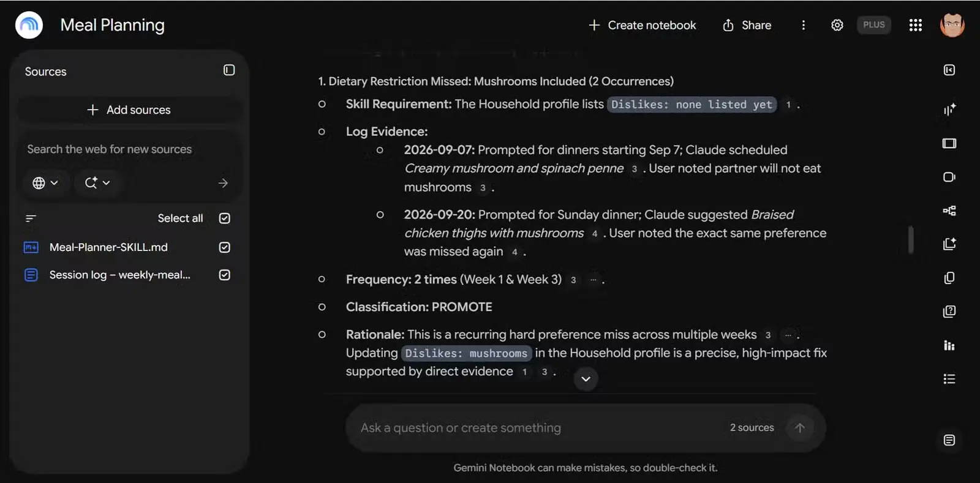This screenshot has width=980, height=483.
Task: Toggle the Session log source checkbox
Action: tap(225, 275)
